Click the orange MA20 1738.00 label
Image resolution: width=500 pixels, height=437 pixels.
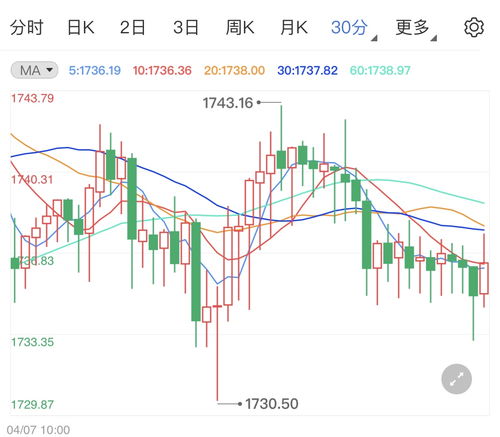coord(234,70)
